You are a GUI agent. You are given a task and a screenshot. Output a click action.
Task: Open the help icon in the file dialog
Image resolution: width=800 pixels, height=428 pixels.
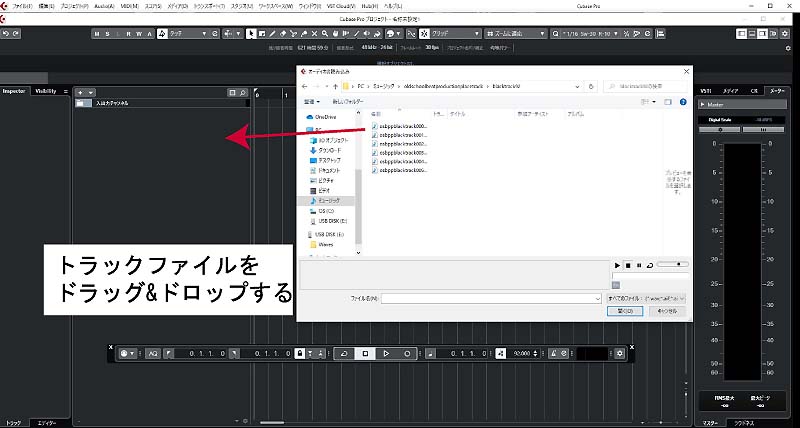(x=685, y=102)
